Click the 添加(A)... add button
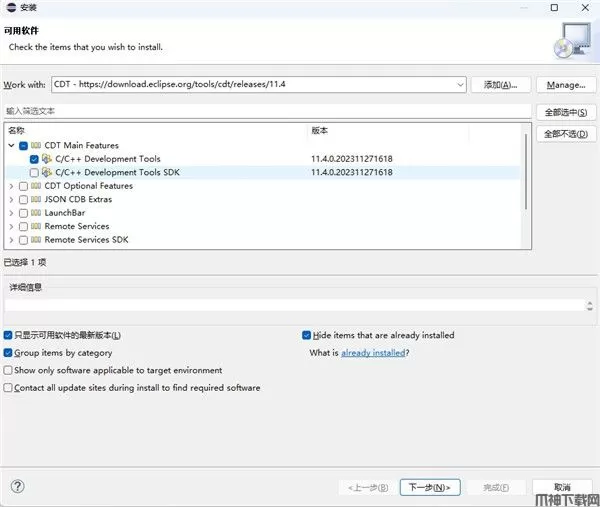Viewport: 600px width, 507px height. [501, 85]
